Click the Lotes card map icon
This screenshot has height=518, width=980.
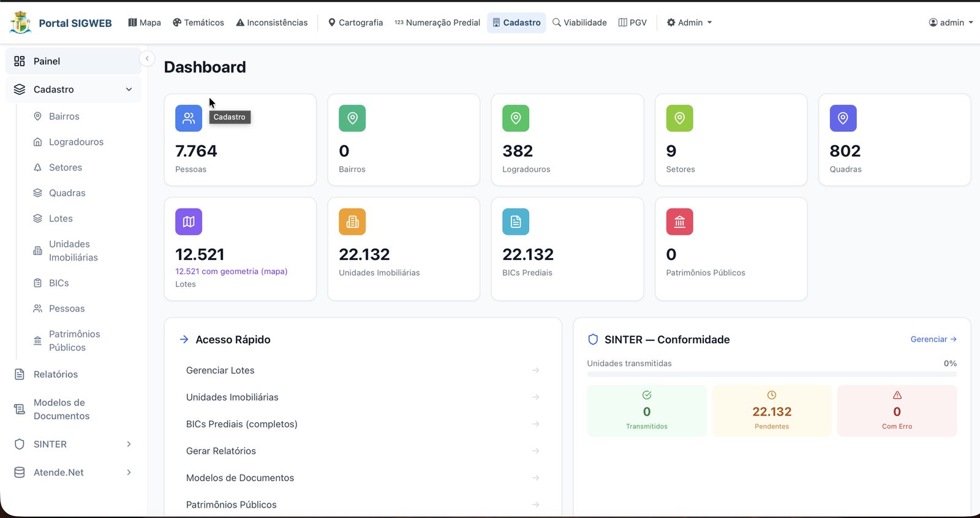coord(189,222)
